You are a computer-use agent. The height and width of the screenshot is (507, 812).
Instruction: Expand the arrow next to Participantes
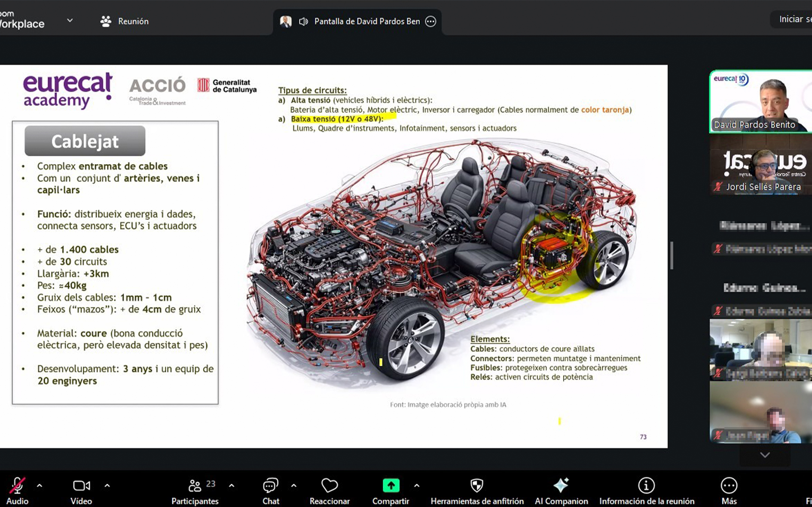pyautogui.click(x=232, y=486)
